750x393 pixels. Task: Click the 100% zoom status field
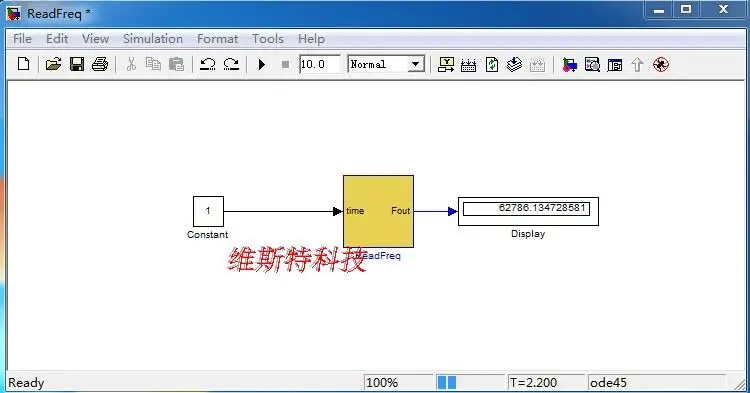pos(398,382)
